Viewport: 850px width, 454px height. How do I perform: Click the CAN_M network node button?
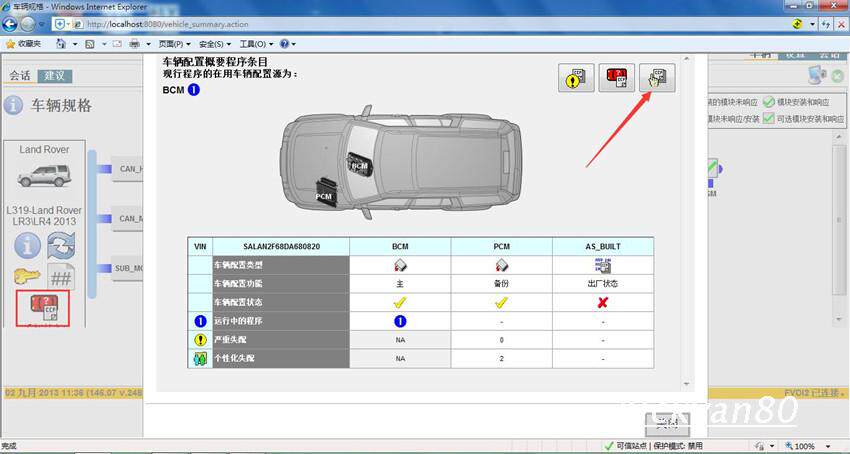pos(127,219)
